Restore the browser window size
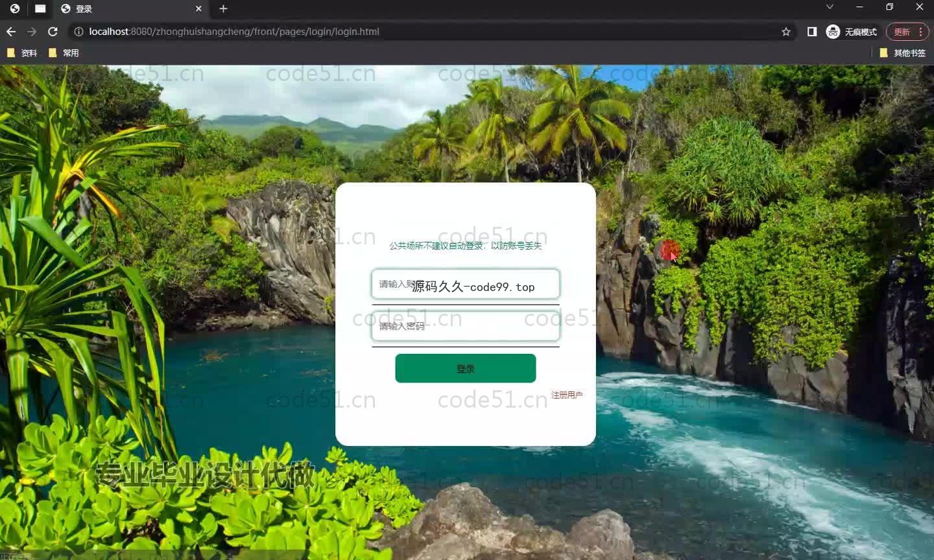 (889, 7)
